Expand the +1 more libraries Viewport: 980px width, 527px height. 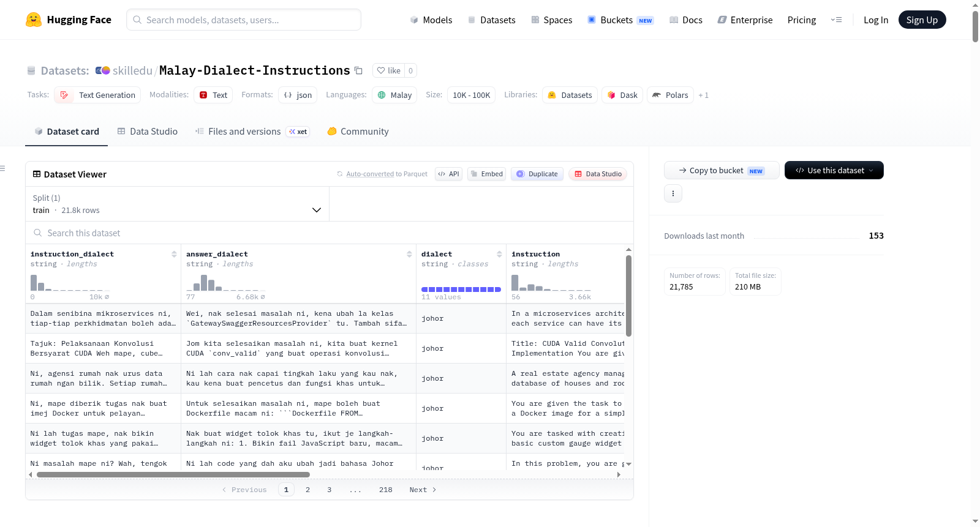[x=704, y=95]
